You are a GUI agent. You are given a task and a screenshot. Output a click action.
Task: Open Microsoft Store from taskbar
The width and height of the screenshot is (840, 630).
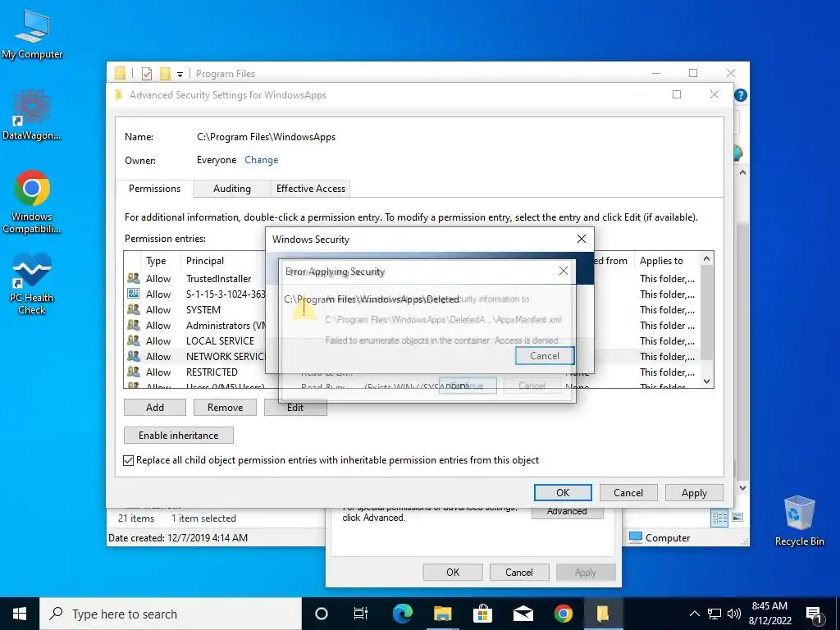pyautogui.click(x=482, y=614)
